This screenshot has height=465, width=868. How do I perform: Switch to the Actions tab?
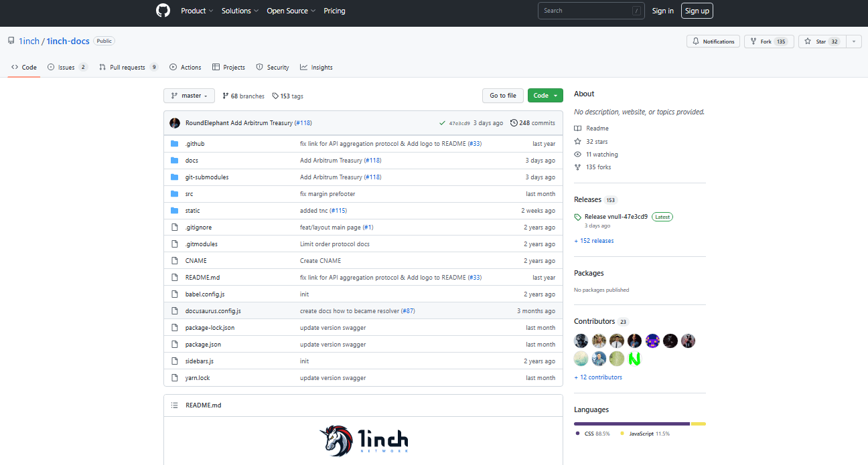click(x=186, y=68)
